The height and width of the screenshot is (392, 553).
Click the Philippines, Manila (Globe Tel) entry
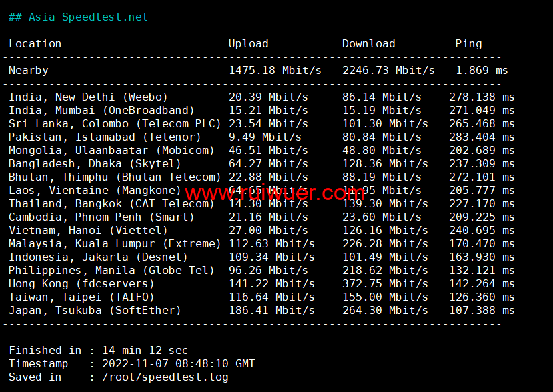point(111,271)
